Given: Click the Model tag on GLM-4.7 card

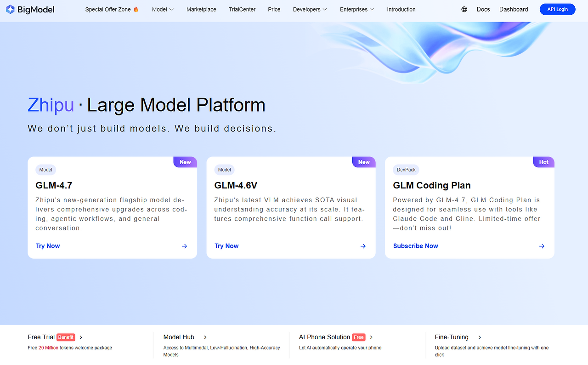Looking at the screenshot, I should coord(46,170).
